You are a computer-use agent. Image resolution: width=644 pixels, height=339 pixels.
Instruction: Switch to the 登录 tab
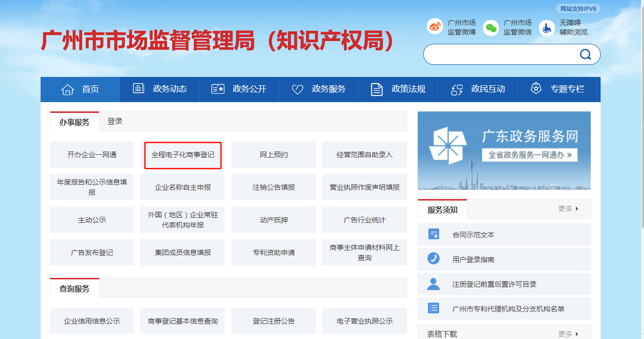(x=115, y=120)
